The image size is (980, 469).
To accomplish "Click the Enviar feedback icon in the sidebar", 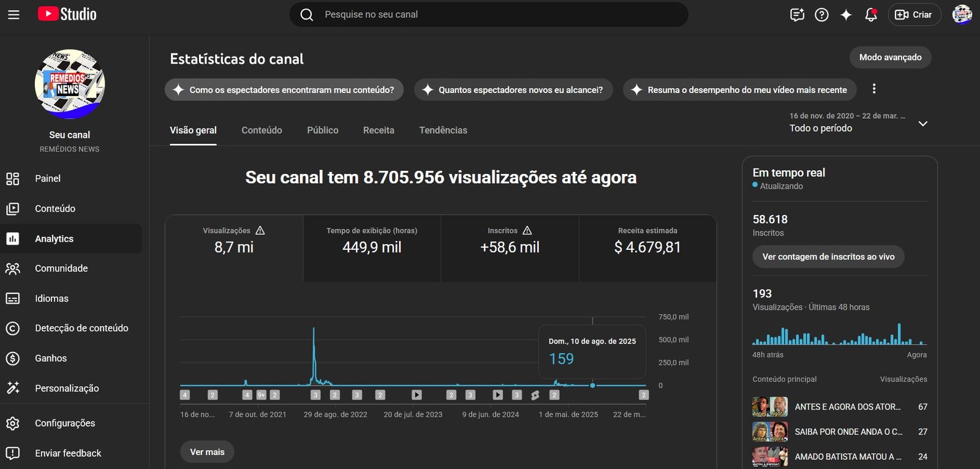I will pos(13,453).
